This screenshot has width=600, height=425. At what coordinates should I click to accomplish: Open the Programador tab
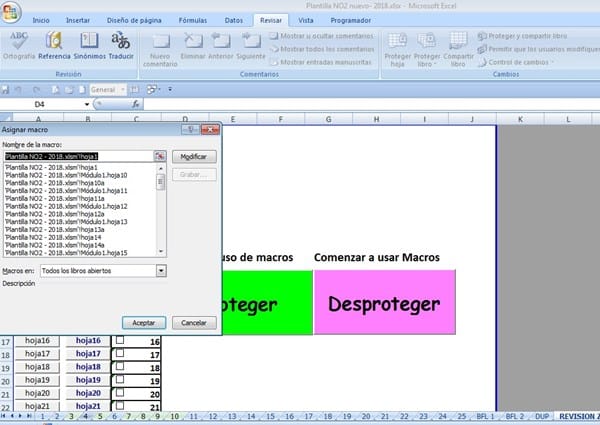tap(351, 20)
